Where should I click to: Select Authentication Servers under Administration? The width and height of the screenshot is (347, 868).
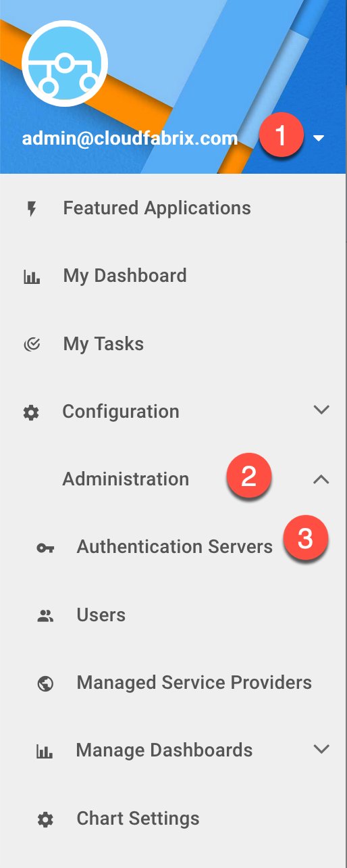[x=174, y=547]
